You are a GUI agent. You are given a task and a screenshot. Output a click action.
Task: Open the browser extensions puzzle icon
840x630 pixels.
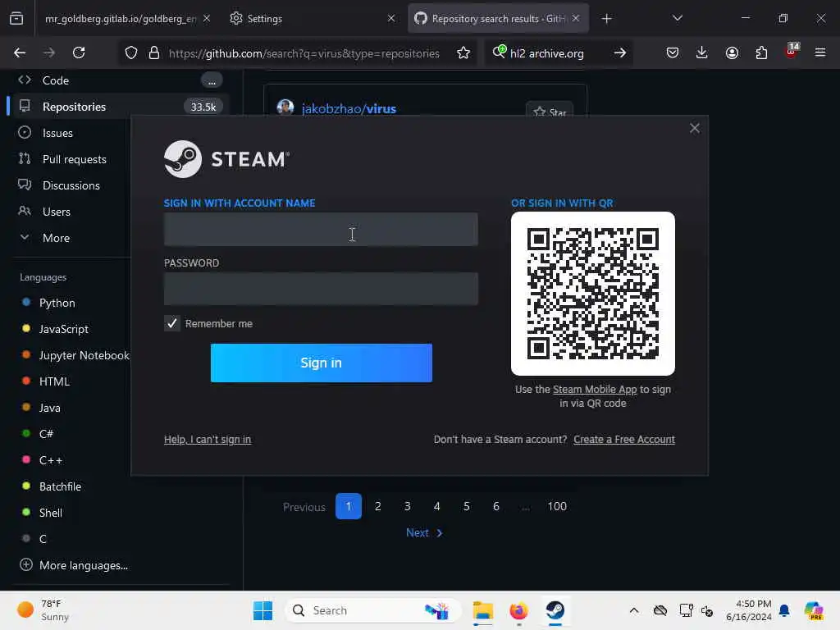click(x=761, y=52)
